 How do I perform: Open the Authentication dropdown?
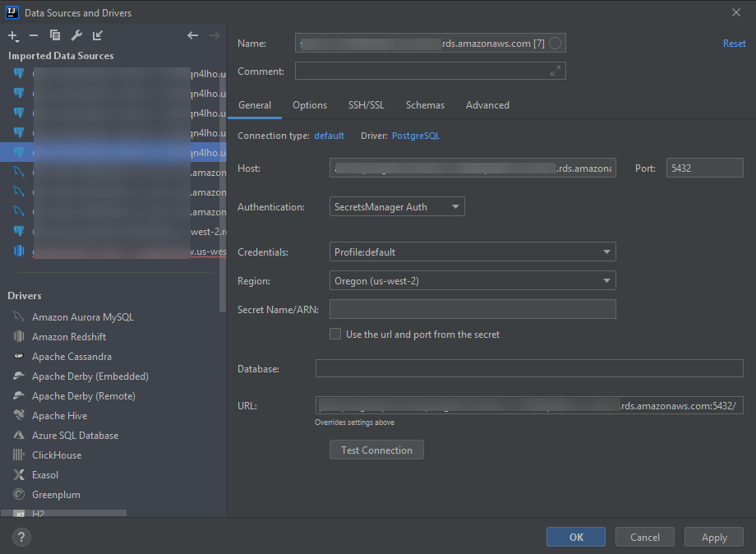[x=397, y=206]
